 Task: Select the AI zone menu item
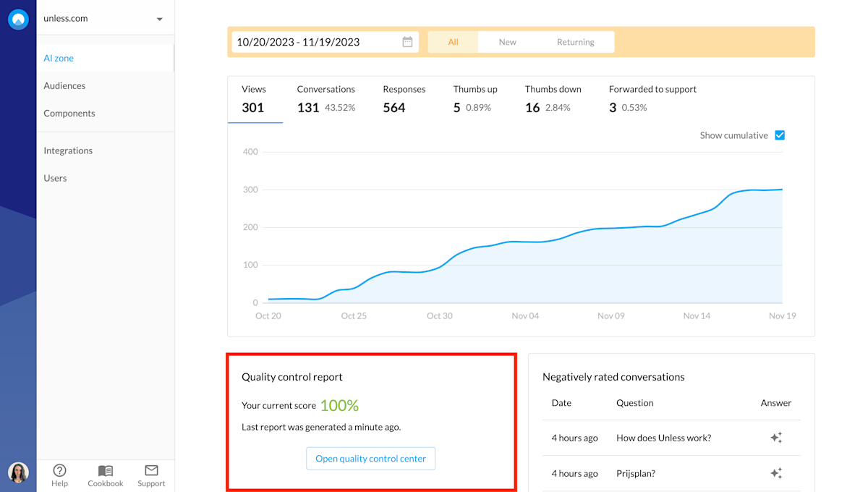point(105,58)
